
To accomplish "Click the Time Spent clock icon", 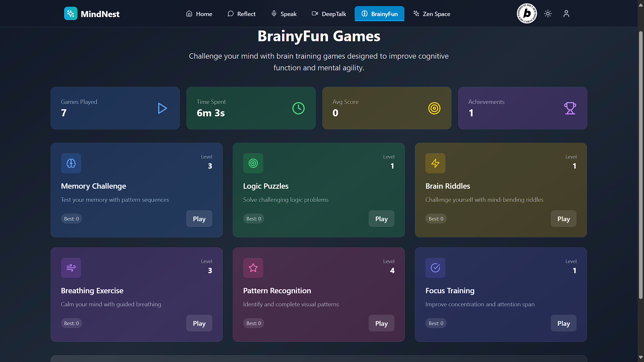I will 298,108.
